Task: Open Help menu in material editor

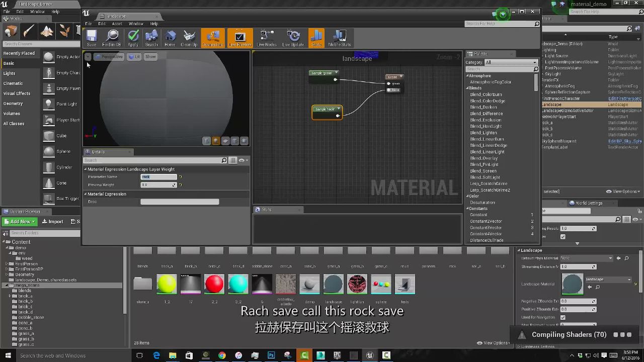Action: coord(154,24)
